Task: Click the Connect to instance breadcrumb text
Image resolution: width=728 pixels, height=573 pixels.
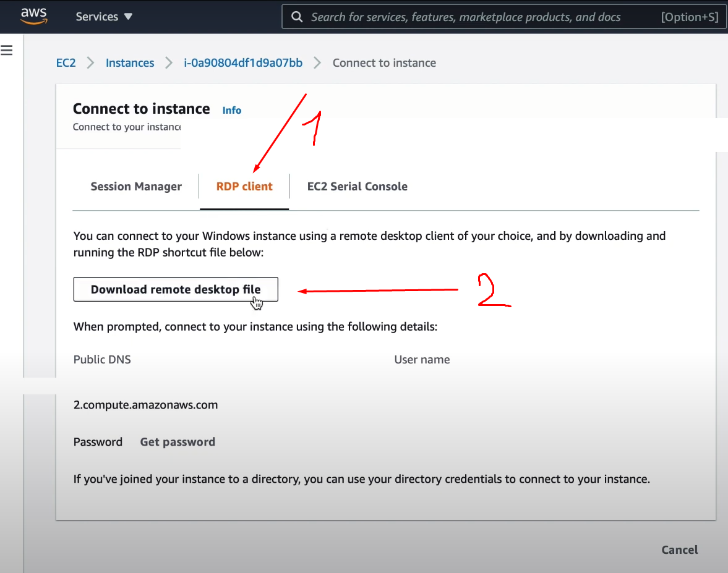Action: point(384,62)
